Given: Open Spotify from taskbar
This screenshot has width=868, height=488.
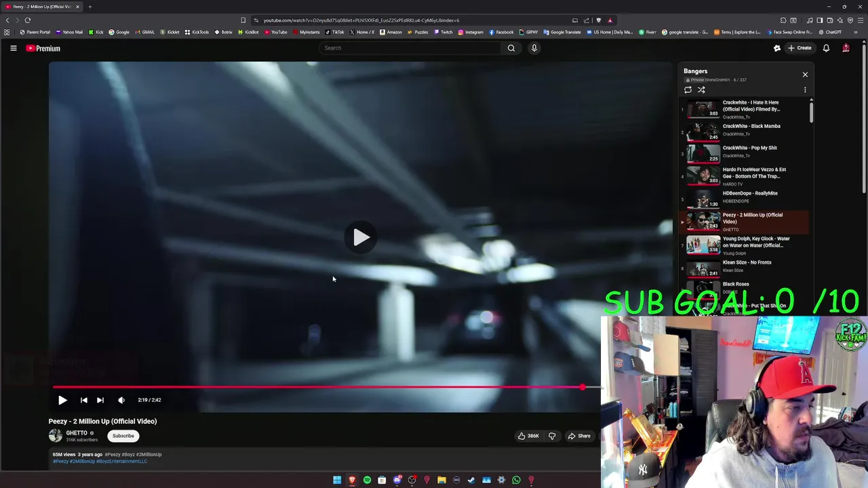Looking at the screenshot, I should [x=367, y=480].
